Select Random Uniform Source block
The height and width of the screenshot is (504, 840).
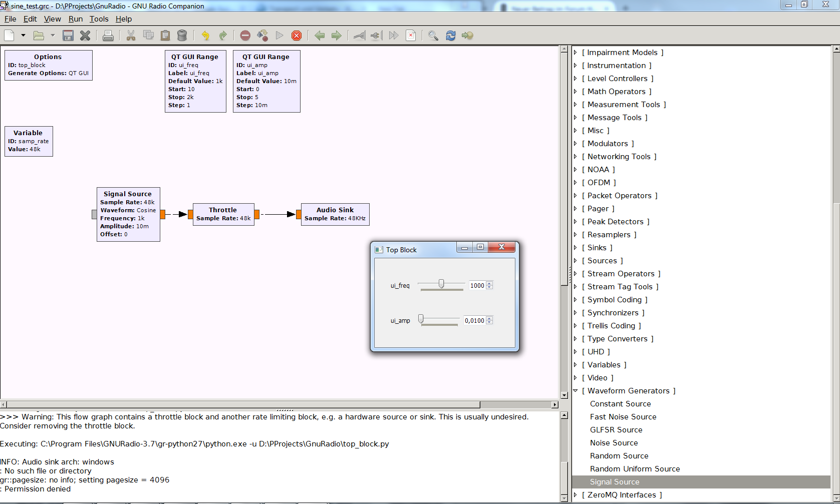pos(635,469)
